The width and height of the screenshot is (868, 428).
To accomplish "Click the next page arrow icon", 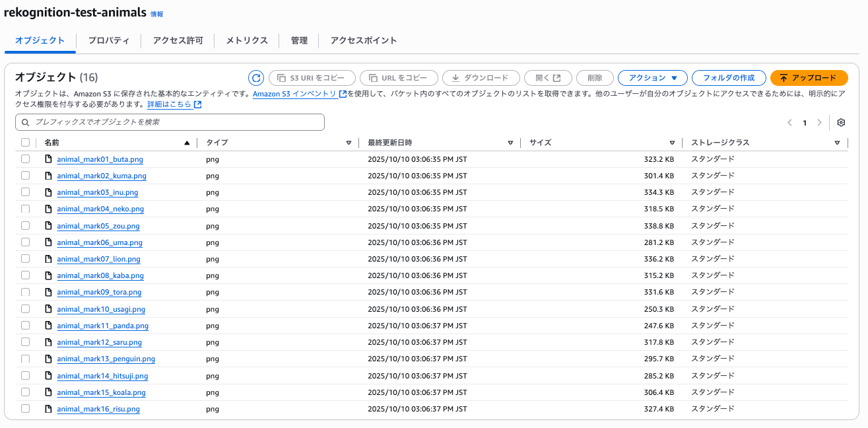I will pos(819,122).
